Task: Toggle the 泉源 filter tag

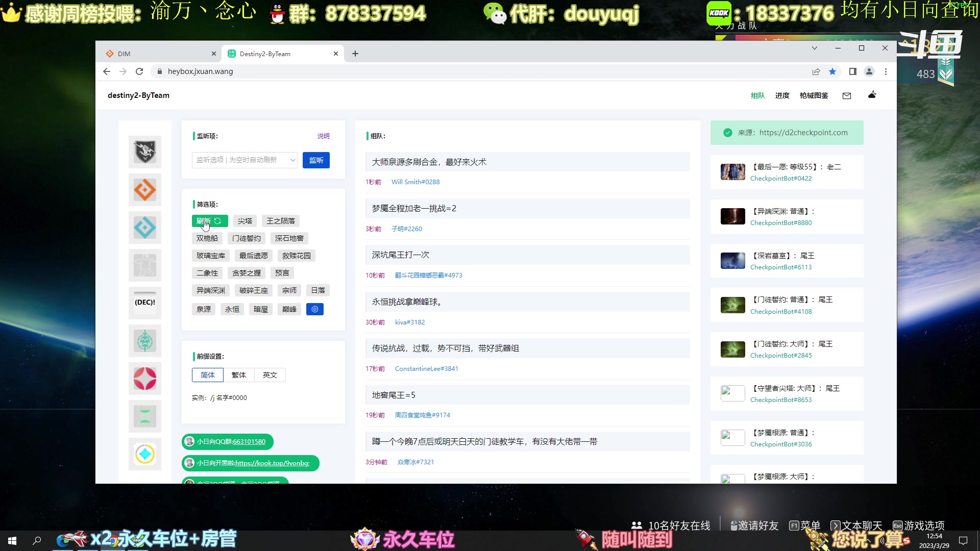Action: point(204,309)
